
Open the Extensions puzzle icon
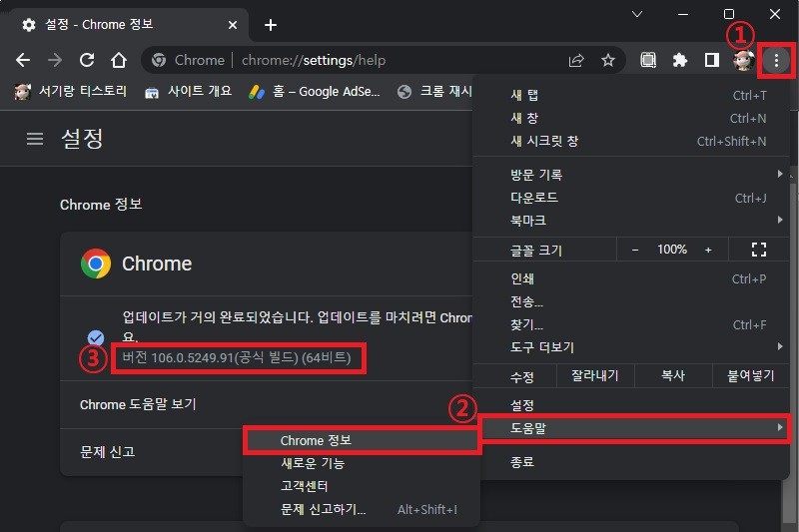(680, 60)
